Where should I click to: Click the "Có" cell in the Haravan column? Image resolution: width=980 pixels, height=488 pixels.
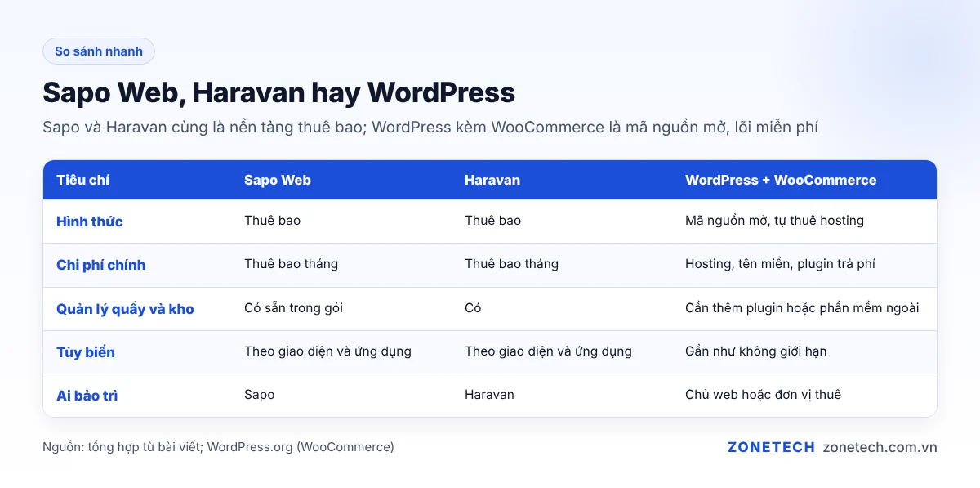(x=473, y=308)
